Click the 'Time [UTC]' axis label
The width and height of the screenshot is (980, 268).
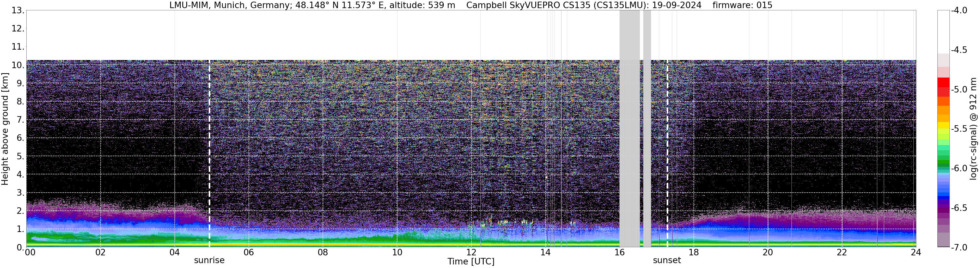coord(471,262)
